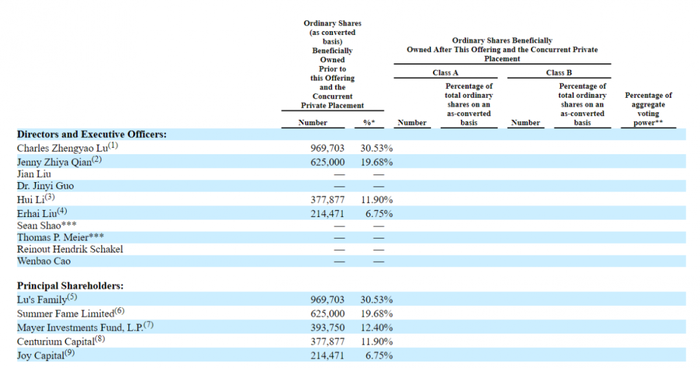
Task: Click the 19.68% for Jenny Zhiya Qian
Action: [376, 162]
